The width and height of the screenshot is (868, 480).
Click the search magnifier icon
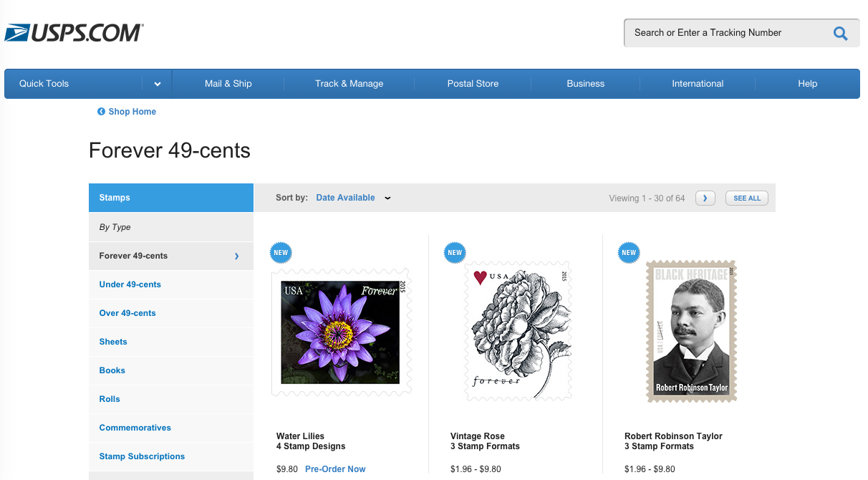(x=840, y=33)
